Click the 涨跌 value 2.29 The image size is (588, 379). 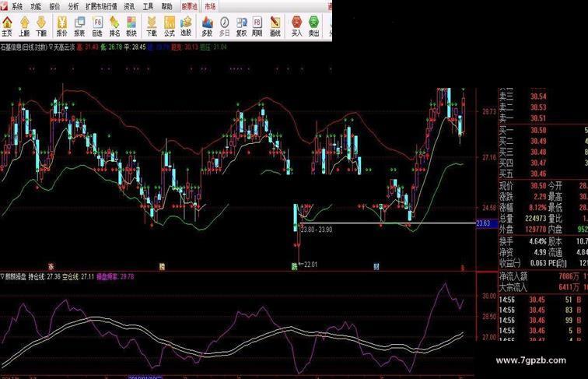[540, 197]
